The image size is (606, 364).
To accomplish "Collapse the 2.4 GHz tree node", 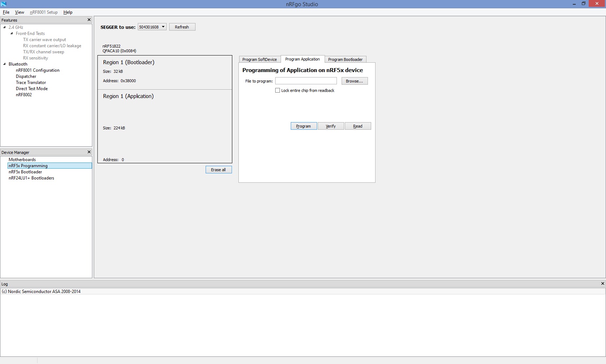I will 4,27.
